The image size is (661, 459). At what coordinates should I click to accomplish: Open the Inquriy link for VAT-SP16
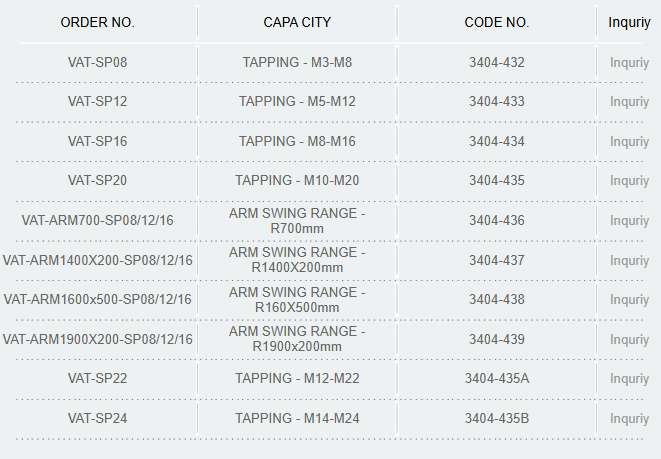coord(629,142)
